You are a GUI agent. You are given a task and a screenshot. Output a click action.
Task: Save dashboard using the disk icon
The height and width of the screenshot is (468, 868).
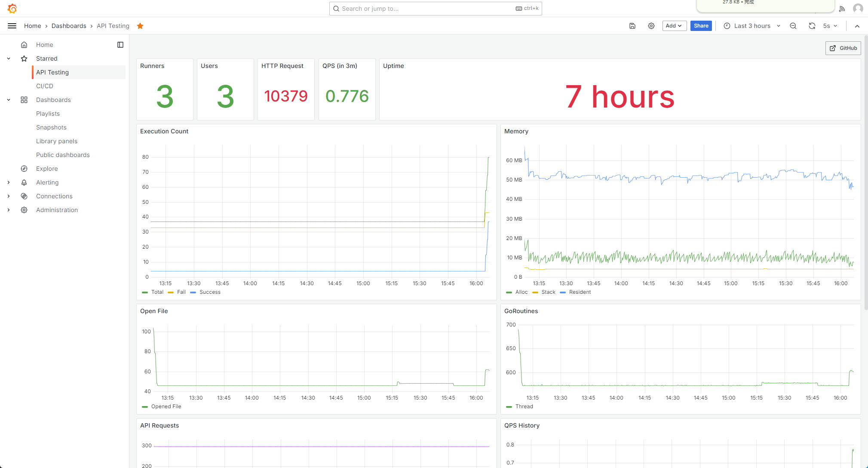632,26
